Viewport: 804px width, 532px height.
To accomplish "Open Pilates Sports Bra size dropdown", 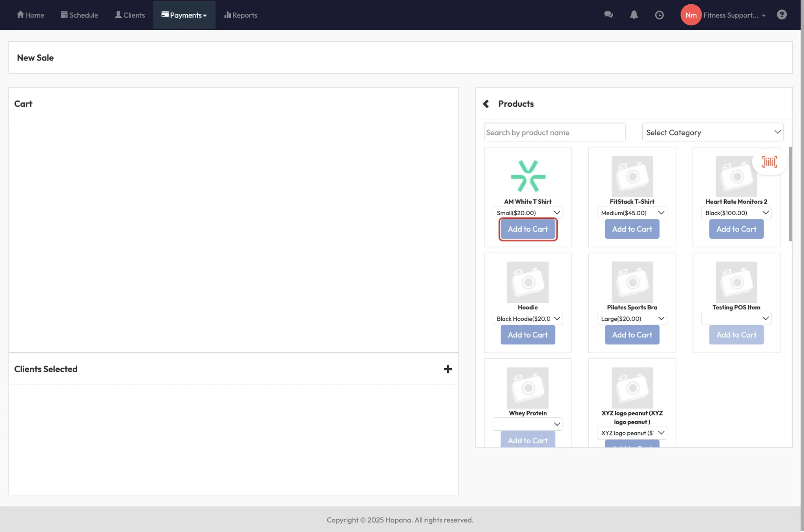I will pyautogui.click(x=632, y=318).
